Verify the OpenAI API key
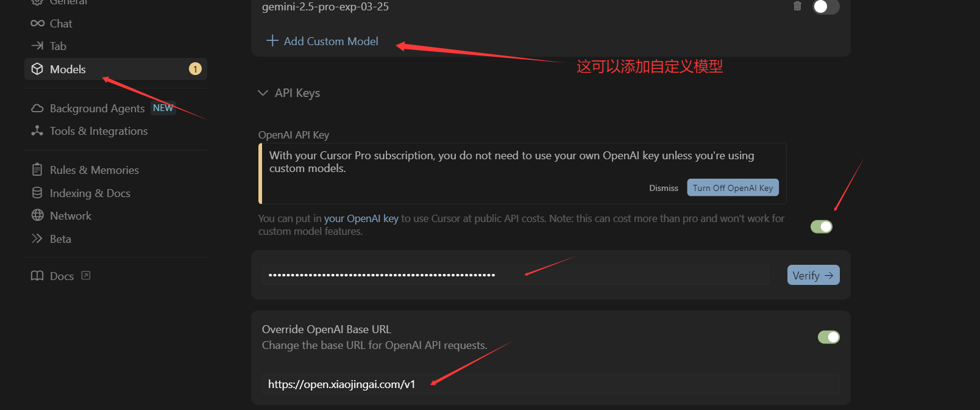The image size is (980, 410). (x=813, y=275)
